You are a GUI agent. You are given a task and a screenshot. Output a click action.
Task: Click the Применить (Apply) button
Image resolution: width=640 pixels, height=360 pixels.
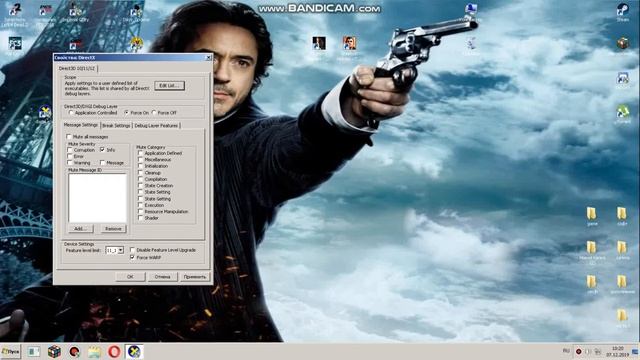pyautogui.click(x=195, y=277)
